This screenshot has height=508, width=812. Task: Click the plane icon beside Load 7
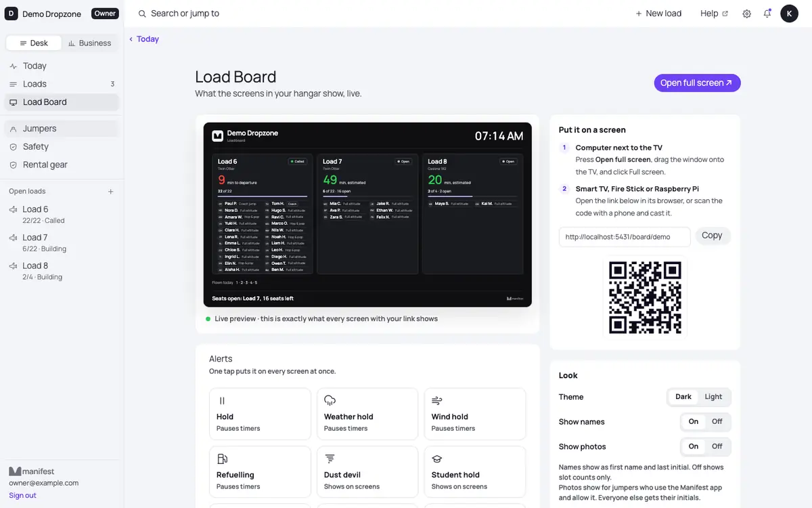pos(13,238)
